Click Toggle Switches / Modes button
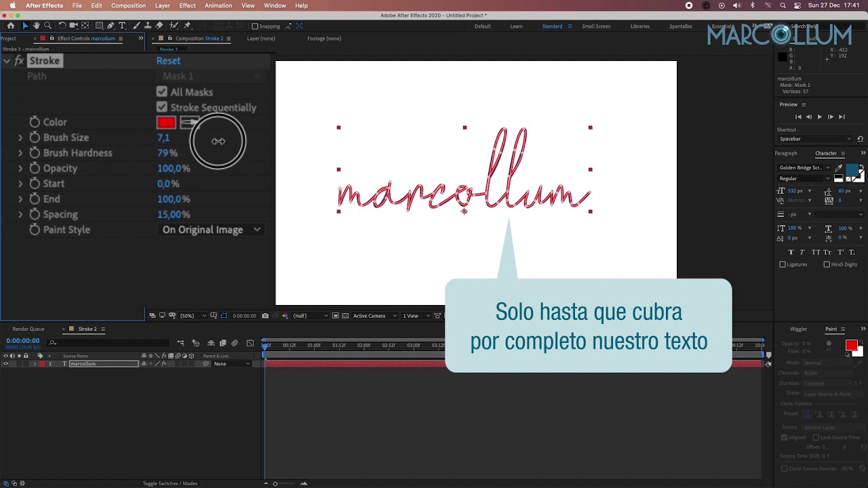The width and height of the screenshot is (868, 488). (170, 483)
